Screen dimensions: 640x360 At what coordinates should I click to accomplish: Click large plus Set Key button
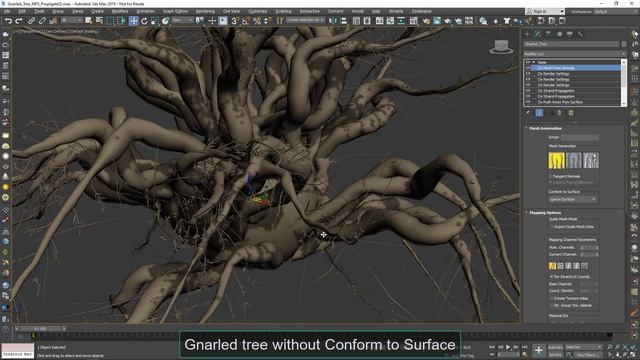[539, 350]
